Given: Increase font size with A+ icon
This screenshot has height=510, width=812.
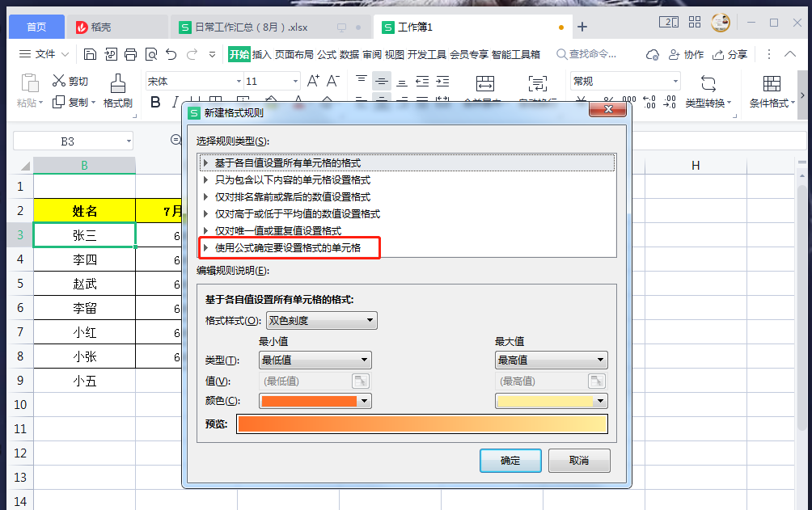Looking at the screenshot, I should coord(313,81).
